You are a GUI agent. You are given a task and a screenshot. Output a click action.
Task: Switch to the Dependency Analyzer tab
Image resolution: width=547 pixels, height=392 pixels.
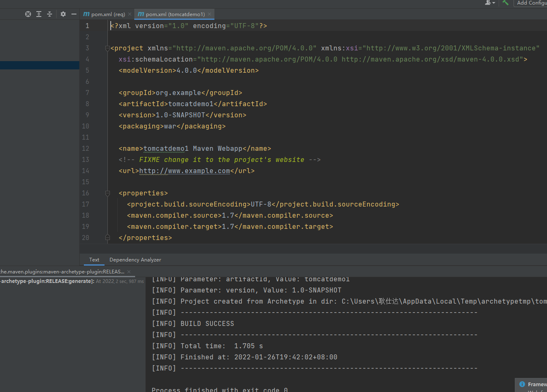pos(135,260)
